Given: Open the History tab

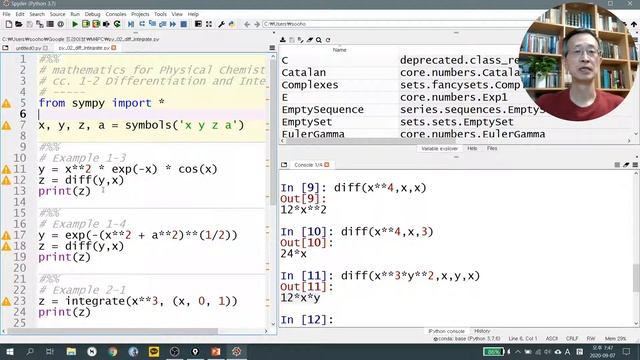Looking at the screenshot, I should point(482,331).
